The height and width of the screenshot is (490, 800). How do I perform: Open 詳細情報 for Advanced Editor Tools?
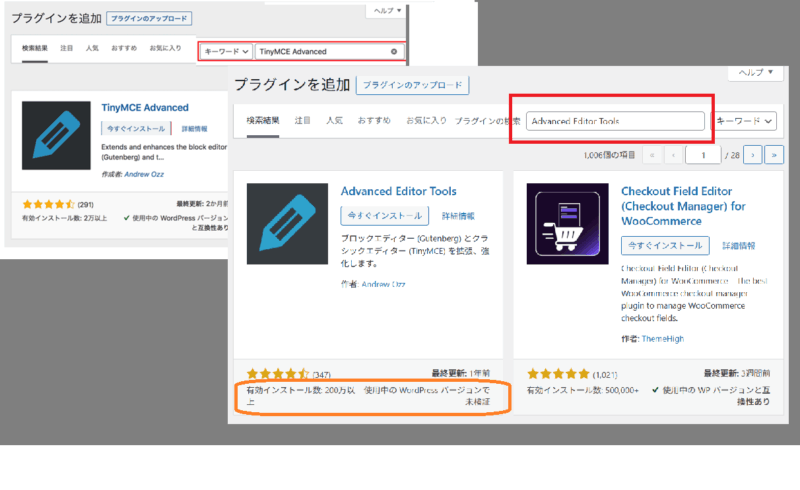[x=458, y=216]
